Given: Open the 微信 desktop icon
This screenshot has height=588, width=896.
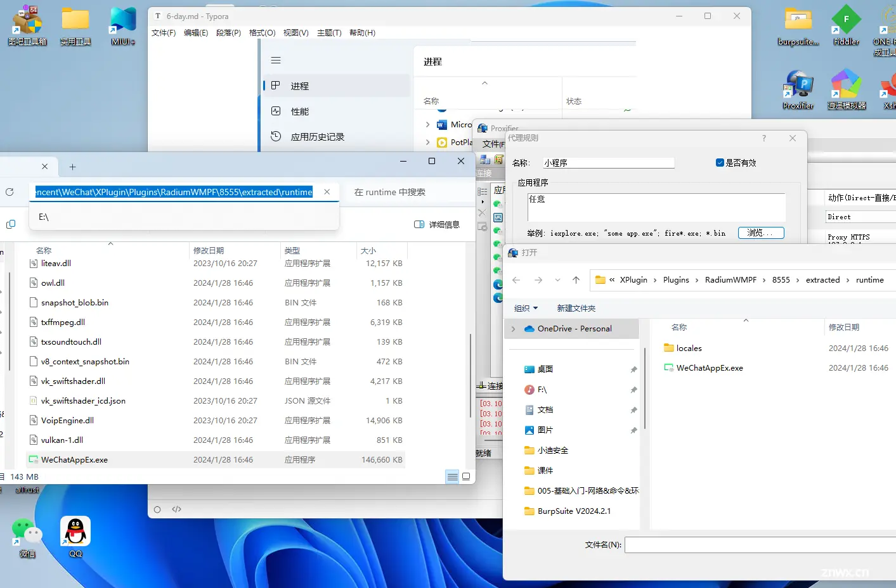Looking at the screenshot, I should (27, 537).
